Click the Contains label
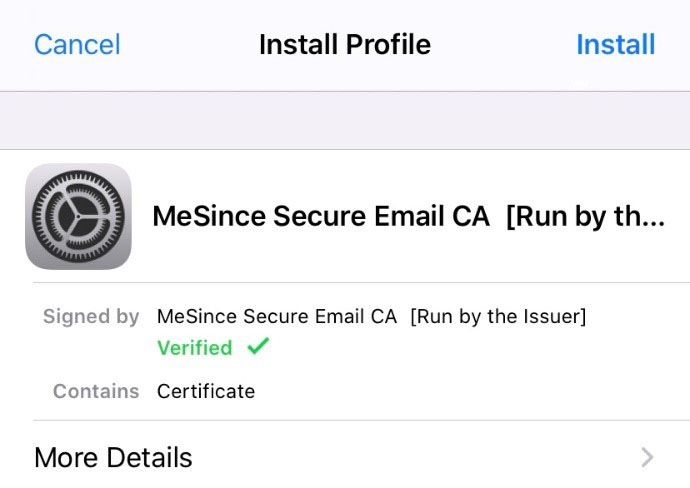The height and width of the screenshot is (488, 690). 96,391
